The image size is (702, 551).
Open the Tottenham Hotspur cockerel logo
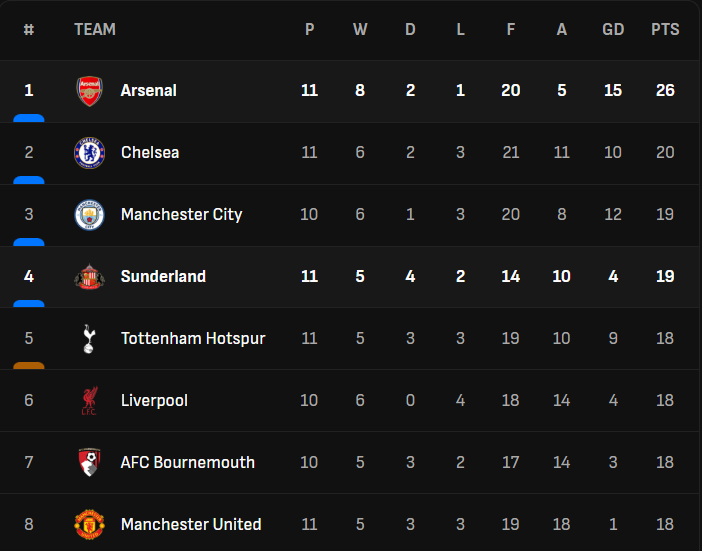coord(89,339)
